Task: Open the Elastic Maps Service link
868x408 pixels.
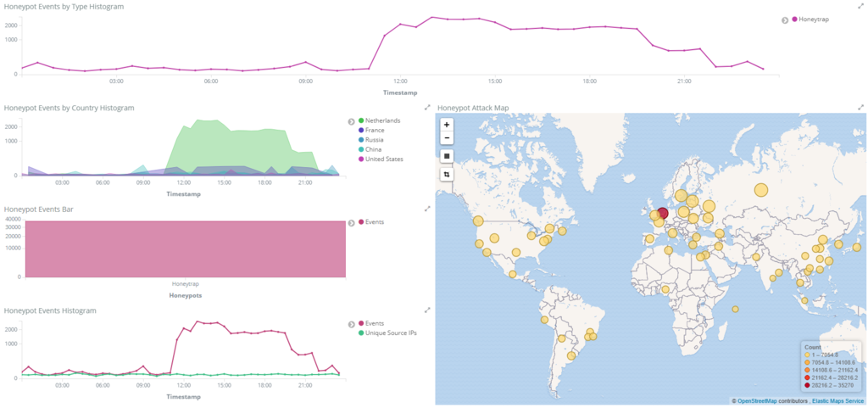Action: coord(837,400)
